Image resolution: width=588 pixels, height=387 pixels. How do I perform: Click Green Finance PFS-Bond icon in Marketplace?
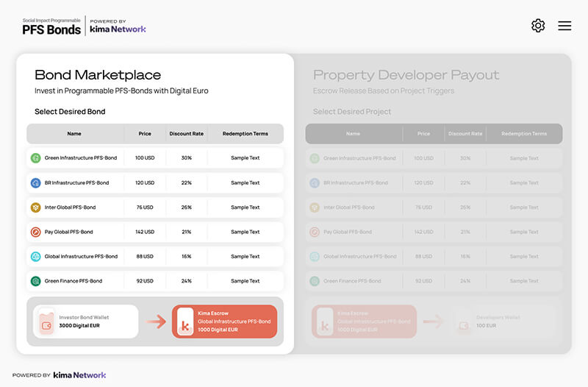click(35, 281)
